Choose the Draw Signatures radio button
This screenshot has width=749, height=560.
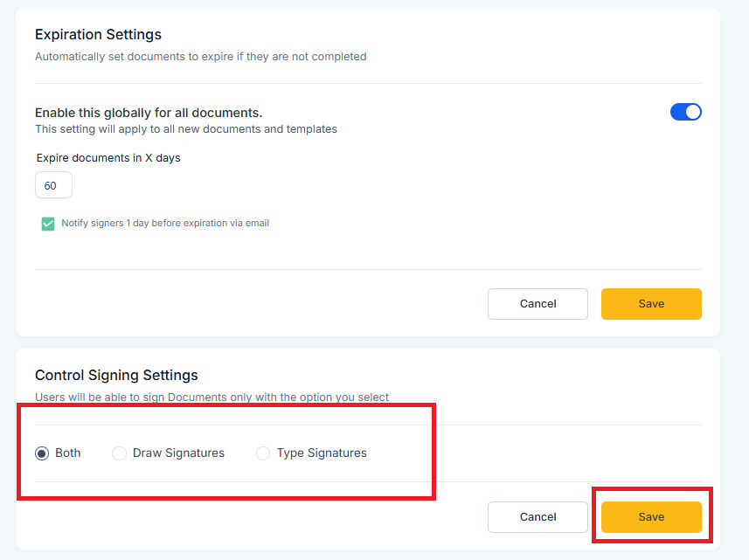[x=119, y=453]
